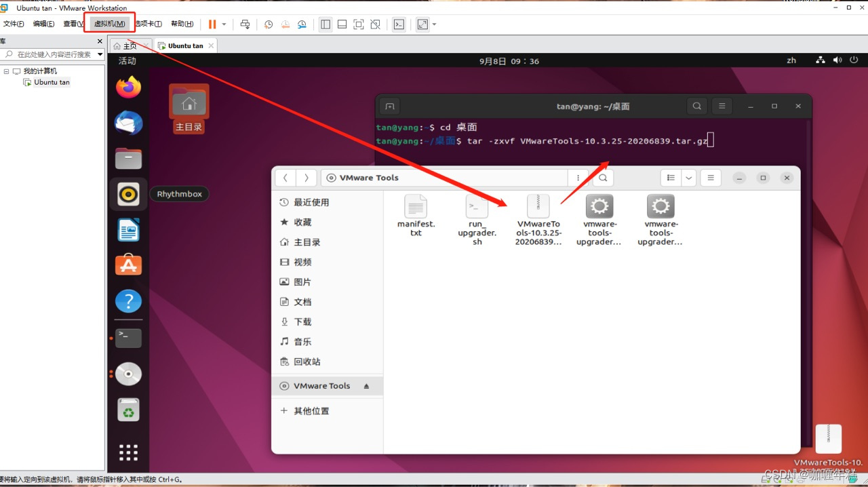Launch Rhythmbox from the dock
Image resolution: width=868 pixels, height=487 pixels.
pos(128,195)
